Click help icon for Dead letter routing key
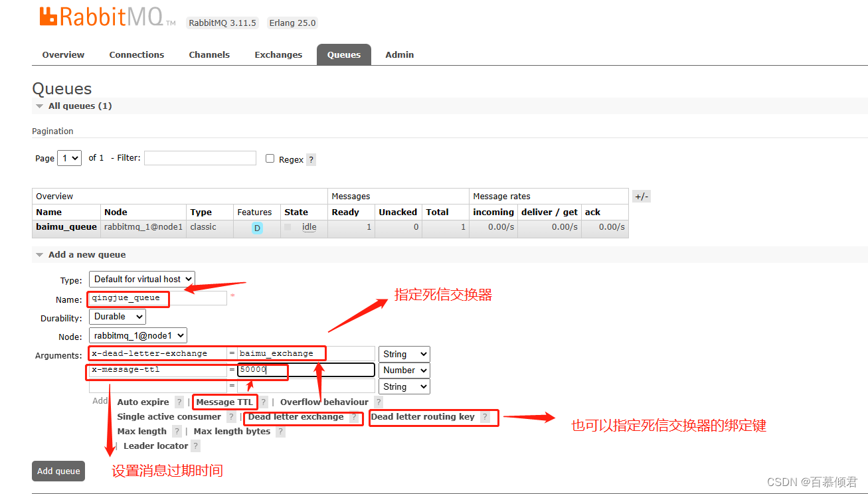 point(485,417)
